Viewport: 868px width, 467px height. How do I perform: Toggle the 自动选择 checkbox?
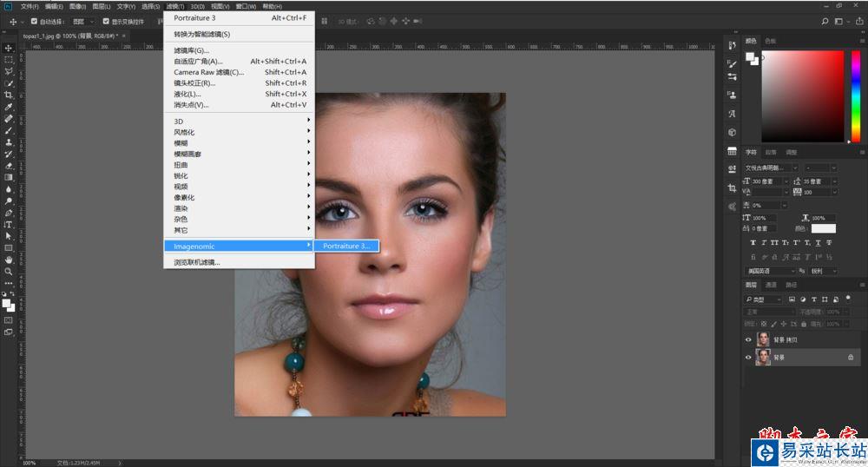(34, 21)
